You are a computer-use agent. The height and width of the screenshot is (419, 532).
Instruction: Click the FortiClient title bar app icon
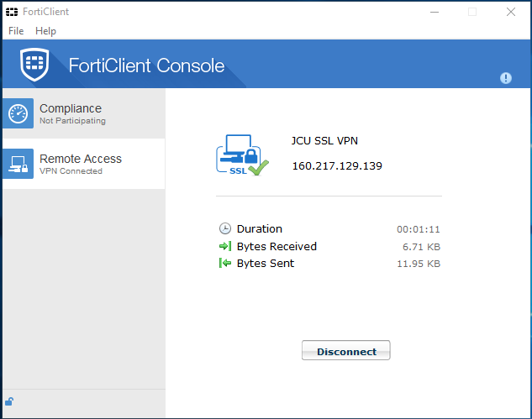(x=12, y=12)
